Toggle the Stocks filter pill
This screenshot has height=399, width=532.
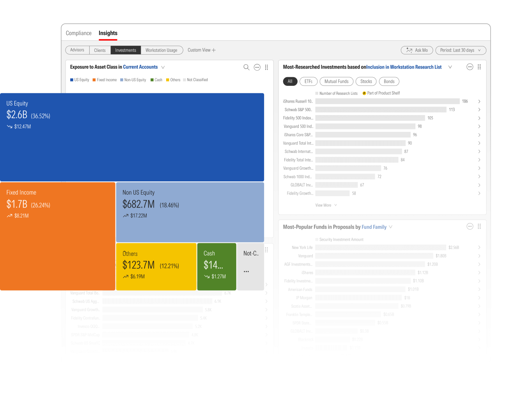click(x=366, y=82)
